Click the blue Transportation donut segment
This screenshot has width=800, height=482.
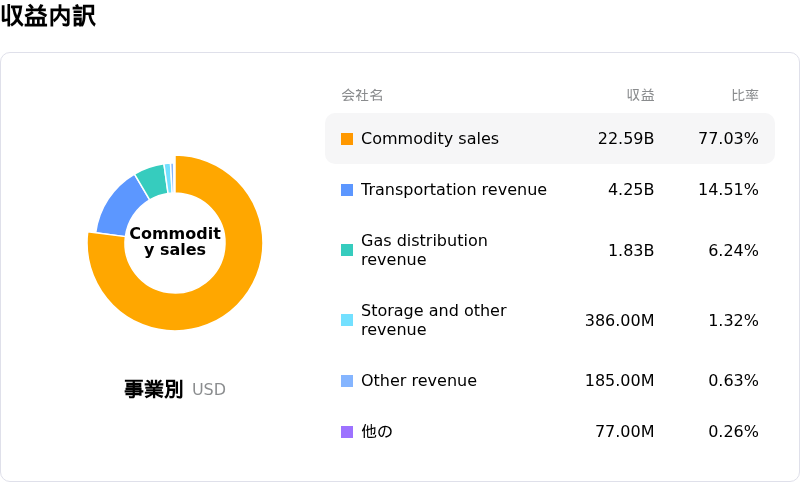120,209
